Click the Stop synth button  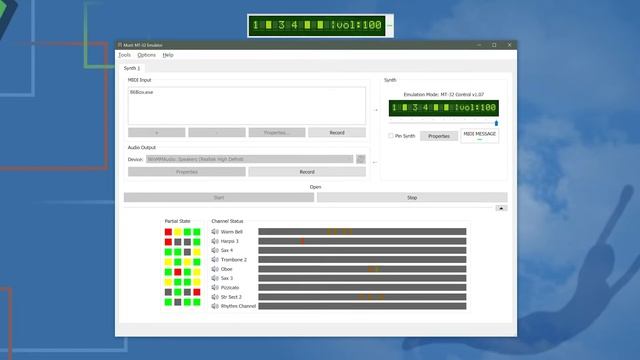pos(412,198)
